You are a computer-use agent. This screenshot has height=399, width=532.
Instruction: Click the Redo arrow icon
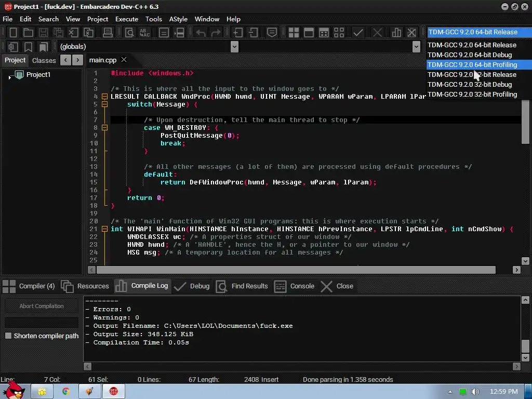pos(216,33)
